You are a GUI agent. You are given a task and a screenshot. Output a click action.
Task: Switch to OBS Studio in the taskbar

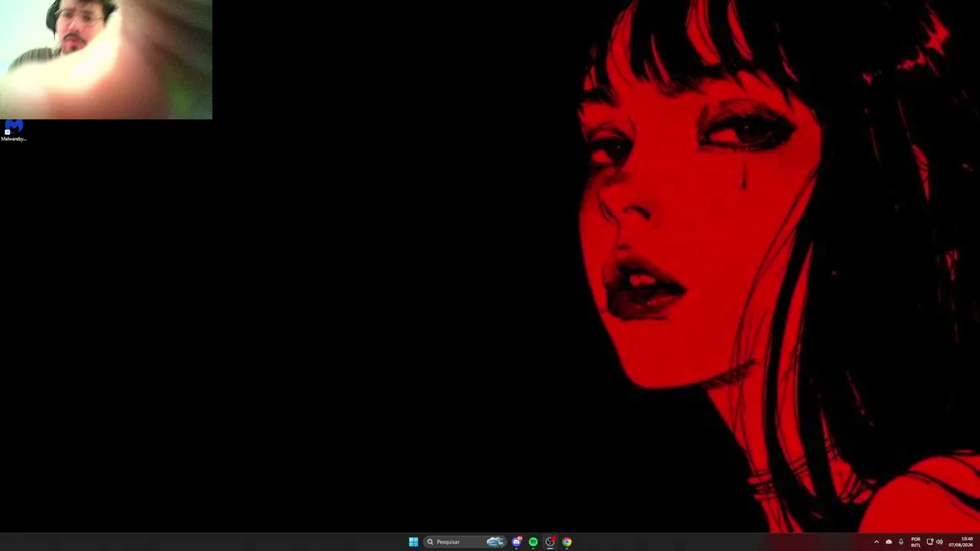(550, 542)
